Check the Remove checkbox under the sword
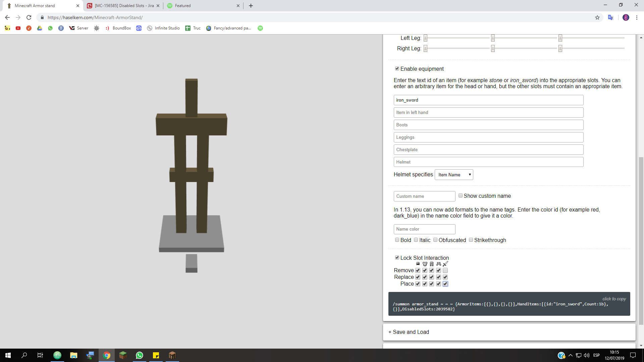The height and width of the screenshot is (362, 644). (x=445, y=270)
